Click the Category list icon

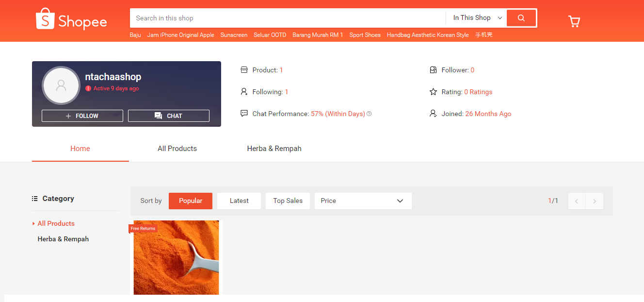tap(35, 199)
